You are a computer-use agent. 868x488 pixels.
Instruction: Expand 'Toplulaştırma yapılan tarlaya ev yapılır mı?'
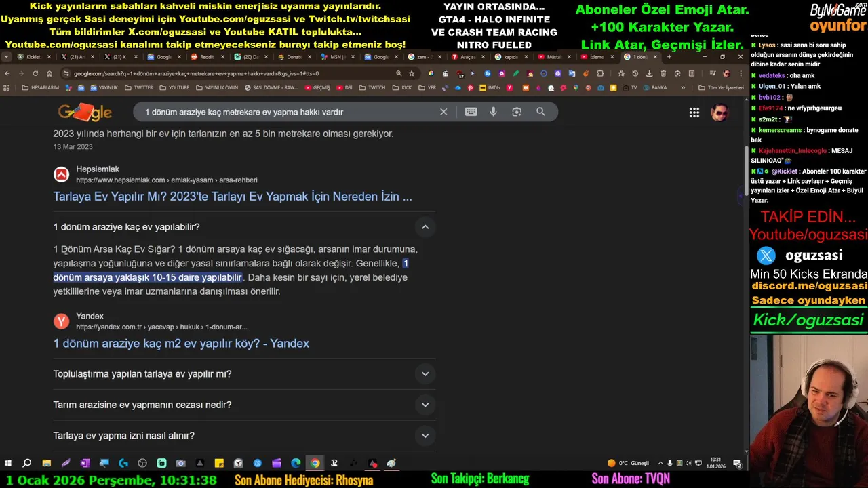[425, 373]
